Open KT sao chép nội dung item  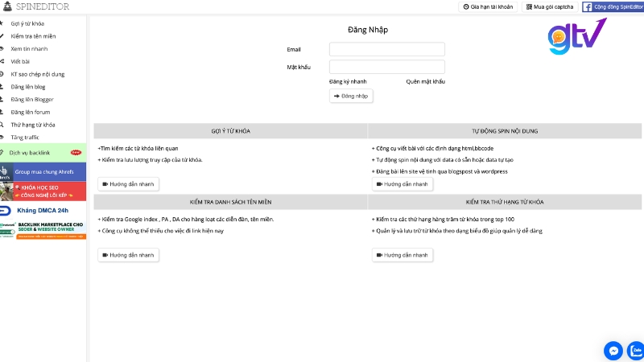[37, 74]
